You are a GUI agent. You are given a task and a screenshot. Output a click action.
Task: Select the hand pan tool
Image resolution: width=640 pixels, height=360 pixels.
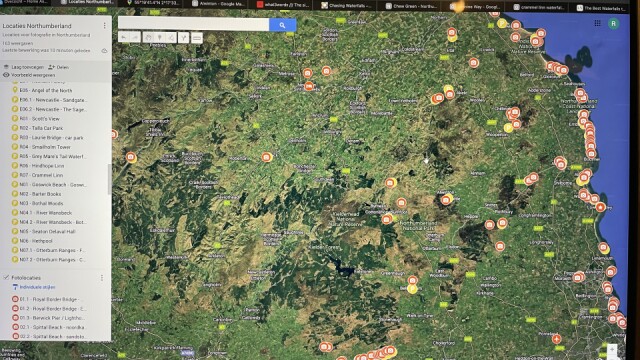[x=149, y=38]
